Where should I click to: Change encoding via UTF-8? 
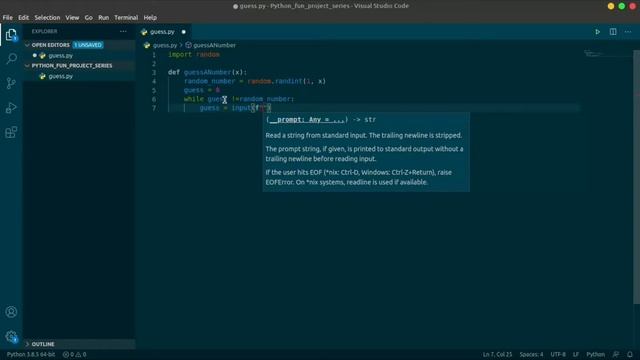(558, 354)
